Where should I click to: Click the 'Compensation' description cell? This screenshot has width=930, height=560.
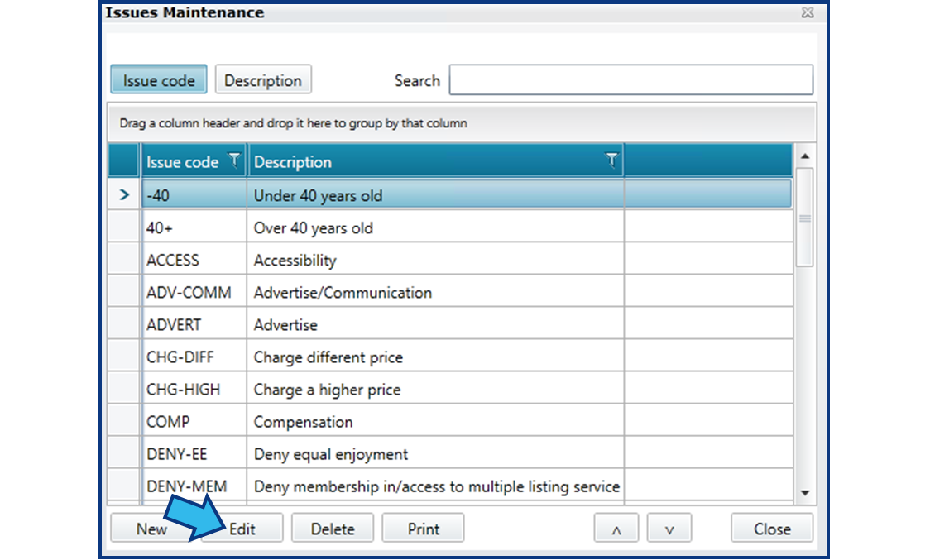[x=435, y=422]
